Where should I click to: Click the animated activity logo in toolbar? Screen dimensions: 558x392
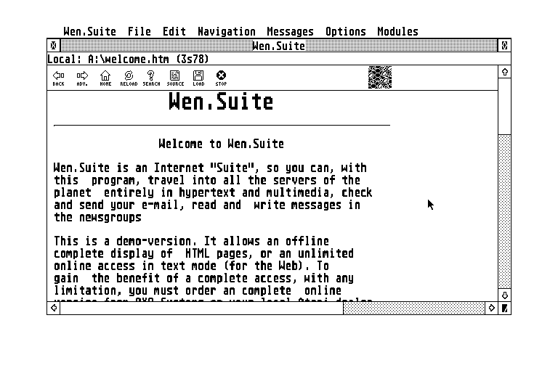pos(380,77)
